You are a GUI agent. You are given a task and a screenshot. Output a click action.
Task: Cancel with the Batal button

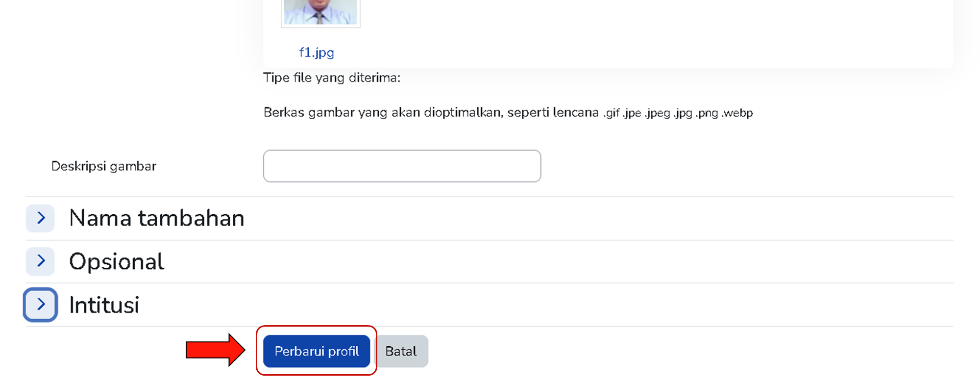(401, 351)
